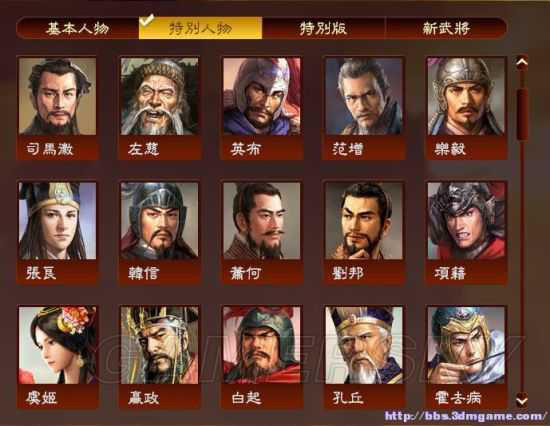Choose the 白起 portrait
Viewport: 550px width, 426px height.
pyautogui.click(x=262, y=345)
